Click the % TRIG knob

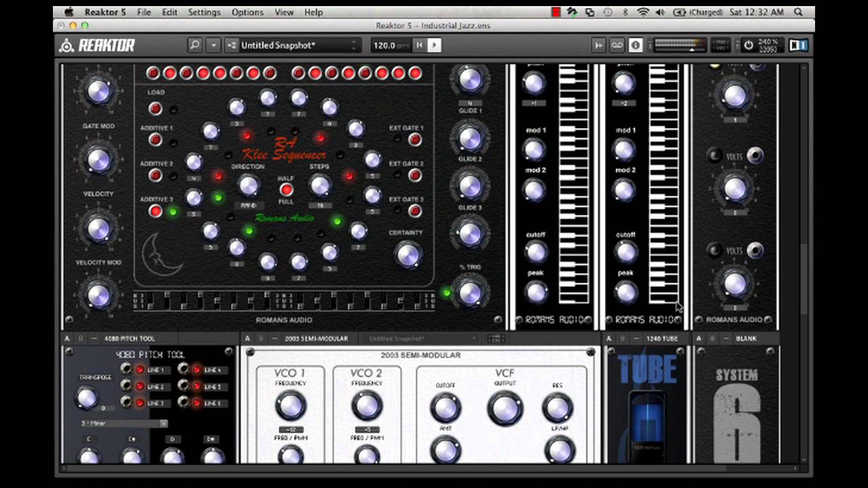[x=470, y=292]
